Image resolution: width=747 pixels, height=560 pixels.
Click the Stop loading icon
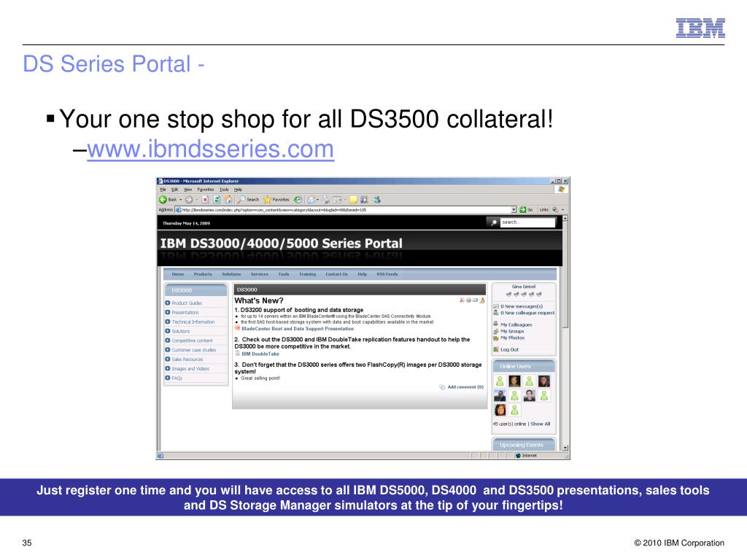pyautogui.click(x=205, y=200)
